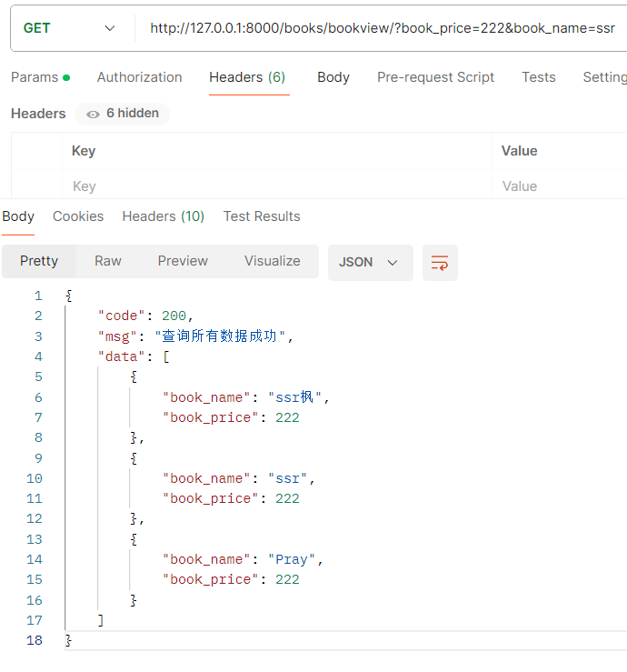This screenshot has height=672, width=627.
Task: Open the Visualize response view
Action: tap(272, 261)
